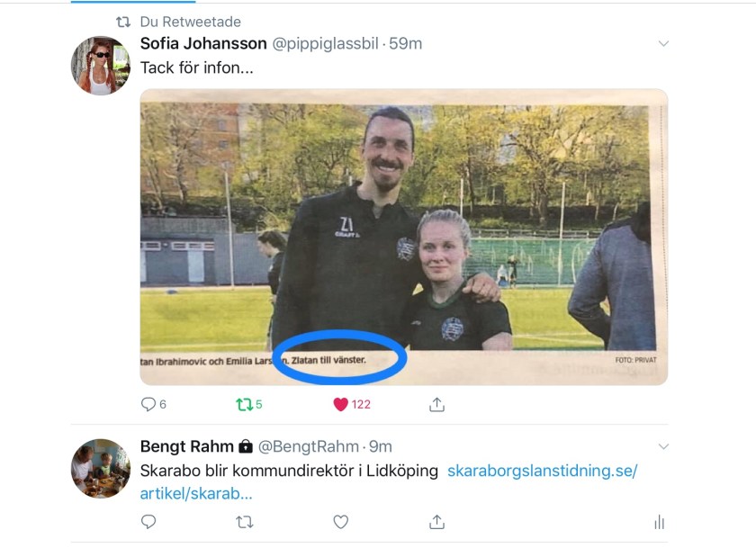Open reply on Bengt Rahm's tweet
Viewport: 756px width, 548px height.
(x=148, y=522)
